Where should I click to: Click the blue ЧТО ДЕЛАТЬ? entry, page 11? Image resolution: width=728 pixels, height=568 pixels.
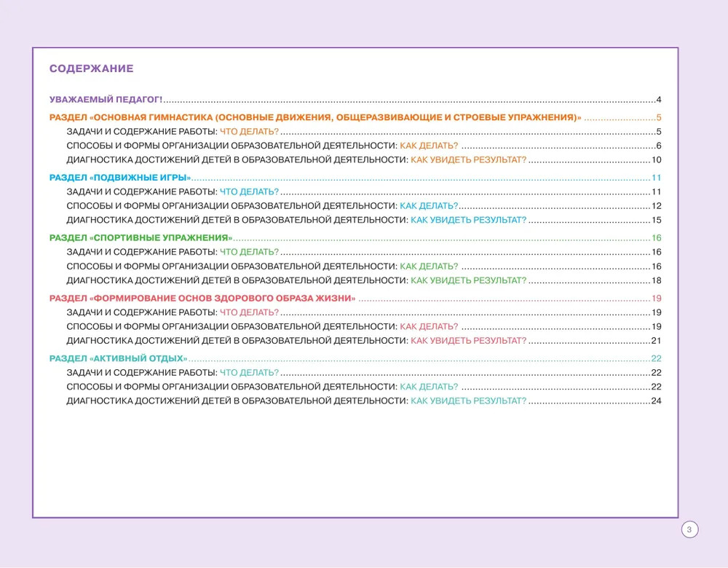364,192
